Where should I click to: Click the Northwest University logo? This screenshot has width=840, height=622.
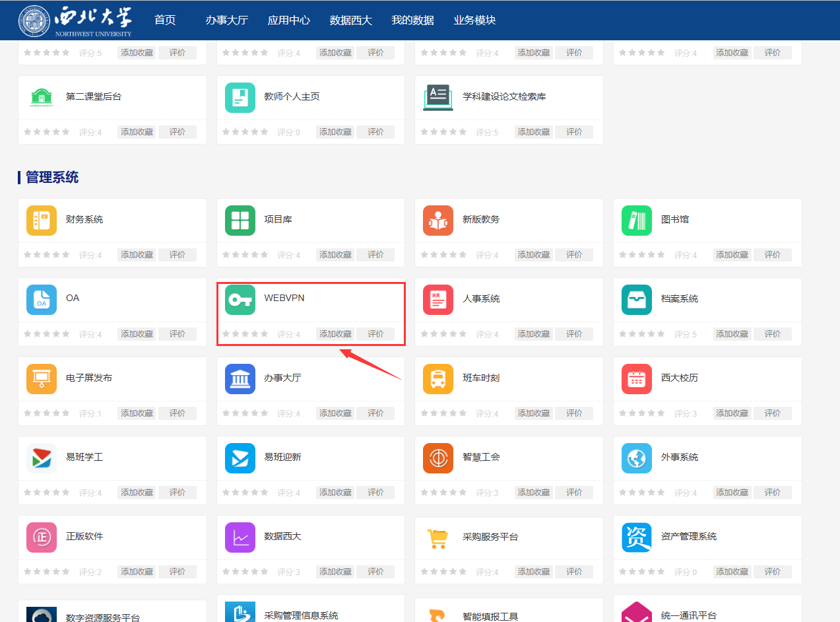point(75,20)
